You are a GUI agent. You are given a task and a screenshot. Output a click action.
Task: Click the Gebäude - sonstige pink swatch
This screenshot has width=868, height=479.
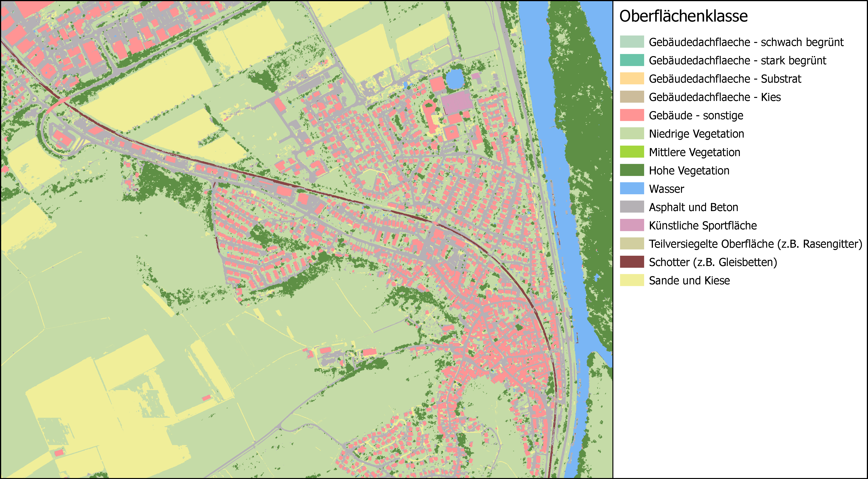(632, 115)
